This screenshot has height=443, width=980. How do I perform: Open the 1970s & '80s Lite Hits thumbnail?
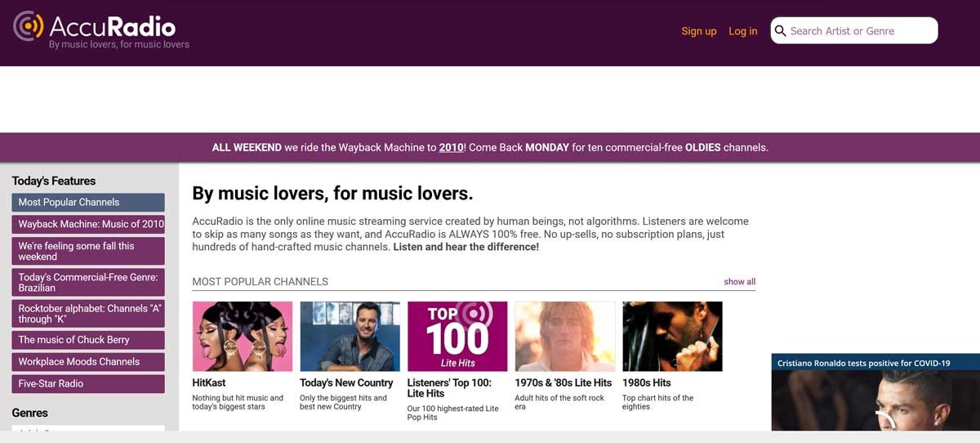click(565, 337)
